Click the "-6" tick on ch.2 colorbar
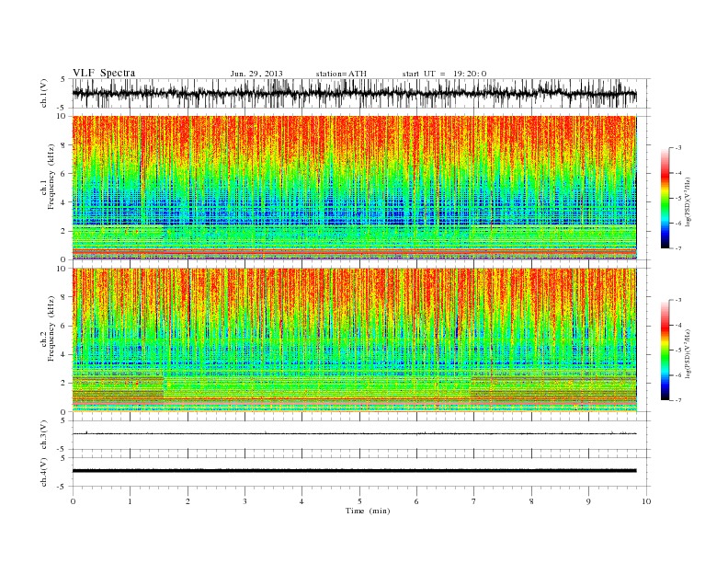Image resolution: width=728 pixels, height=563 pixels. point(678,375)
